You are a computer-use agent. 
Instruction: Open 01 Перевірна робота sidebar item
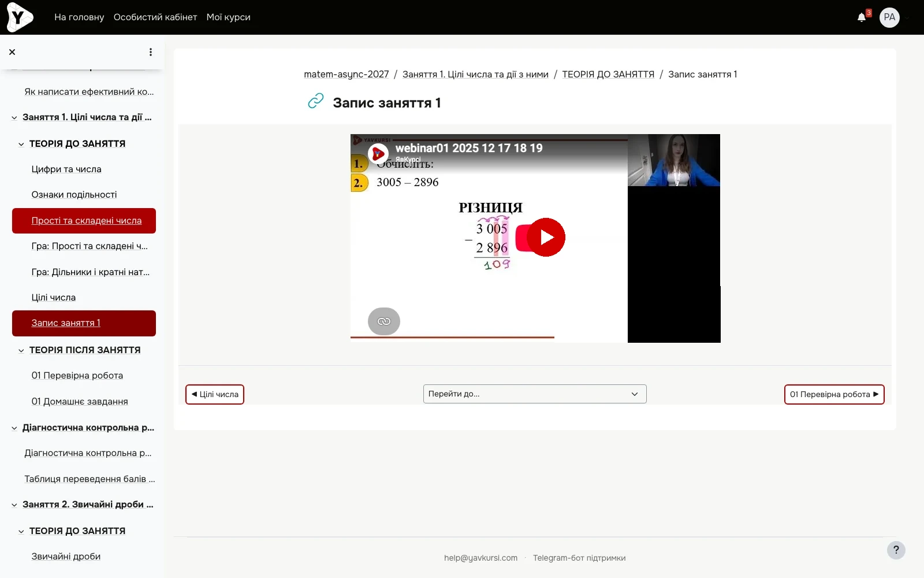(77, 375)
